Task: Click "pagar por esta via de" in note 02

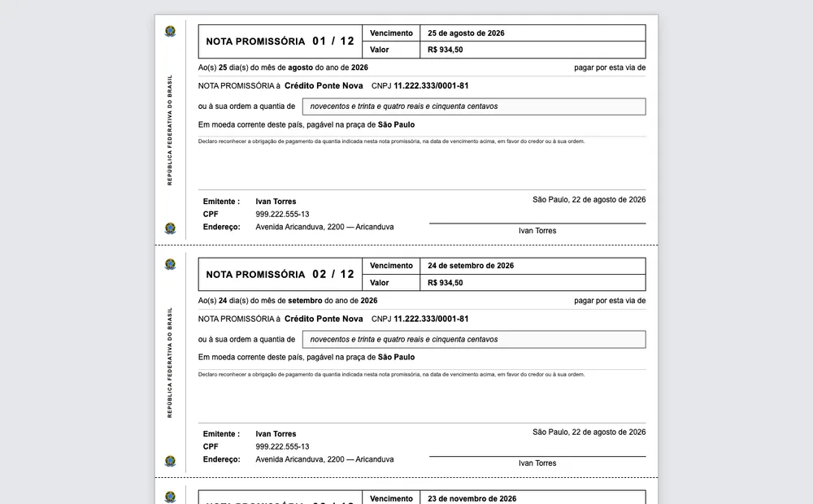Action: pos(610,301)
